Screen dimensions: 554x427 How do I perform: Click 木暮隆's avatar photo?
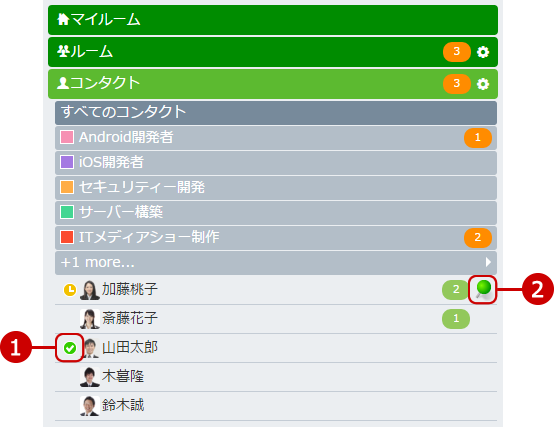[x=90, y=376]
